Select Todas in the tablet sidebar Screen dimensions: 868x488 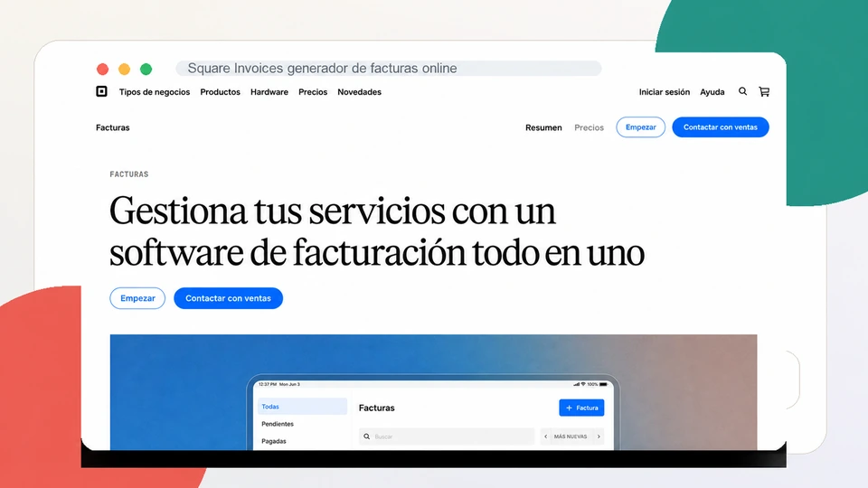[302, 406]
